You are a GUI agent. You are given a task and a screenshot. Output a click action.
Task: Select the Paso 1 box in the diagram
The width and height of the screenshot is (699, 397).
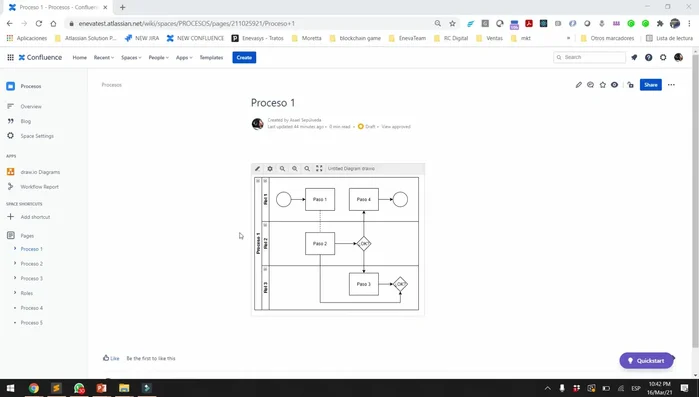[x=320, y=199]
